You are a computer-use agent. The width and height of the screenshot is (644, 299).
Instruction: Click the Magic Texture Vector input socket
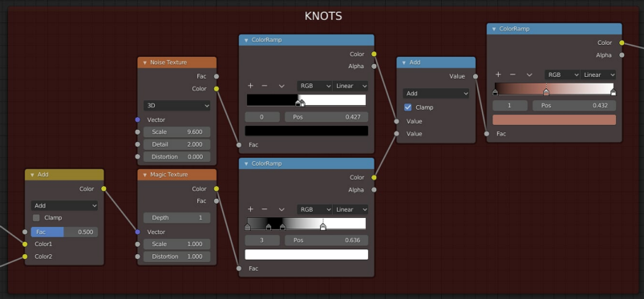(x=138, y=232)
